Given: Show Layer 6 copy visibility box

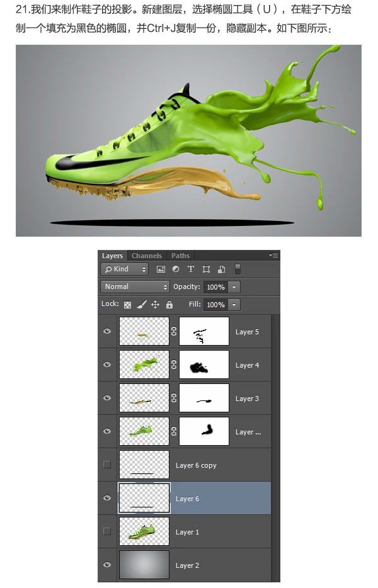Looking at the screenshot, I should [x=107, y=465].
